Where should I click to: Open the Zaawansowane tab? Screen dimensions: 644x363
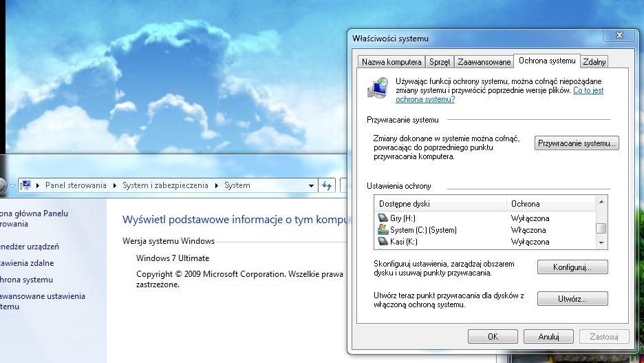pyautogui.click(x=484, y=62)
